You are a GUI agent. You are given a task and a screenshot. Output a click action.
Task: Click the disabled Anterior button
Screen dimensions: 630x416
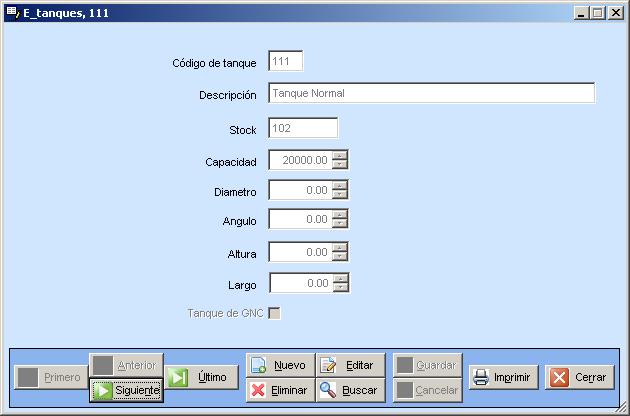[126, 365]
